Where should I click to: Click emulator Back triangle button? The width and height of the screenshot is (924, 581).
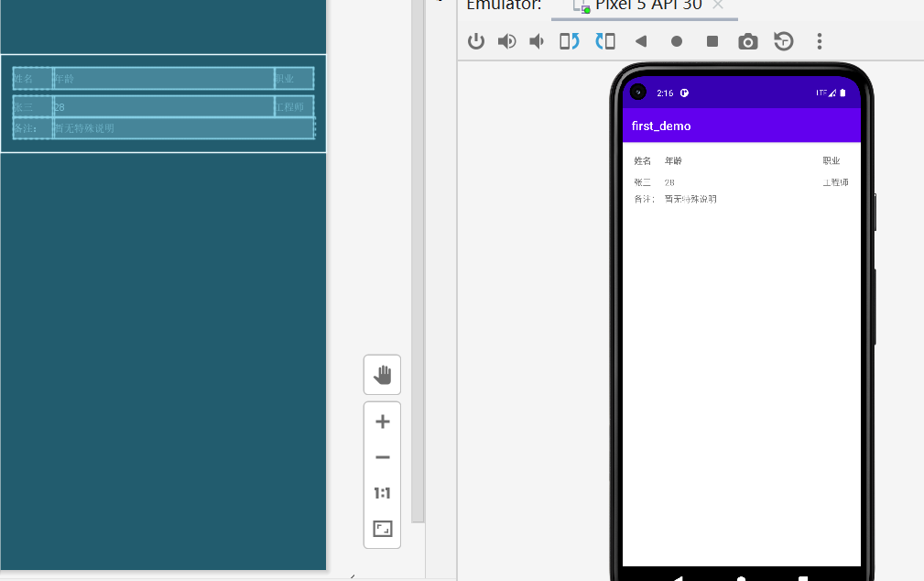(641, 41)
